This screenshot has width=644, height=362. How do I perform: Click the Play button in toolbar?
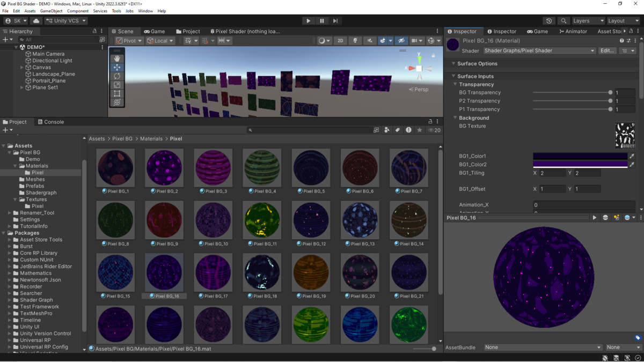pyautogui.click(x=308, y=21)
